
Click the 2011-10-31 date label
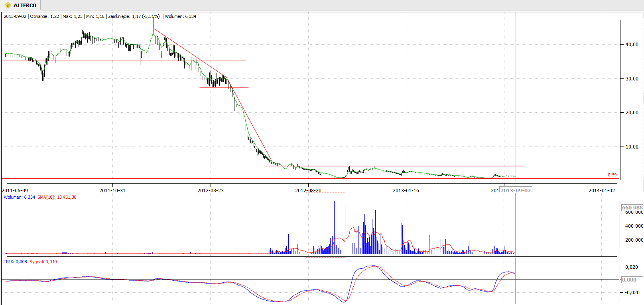[112, 191]
